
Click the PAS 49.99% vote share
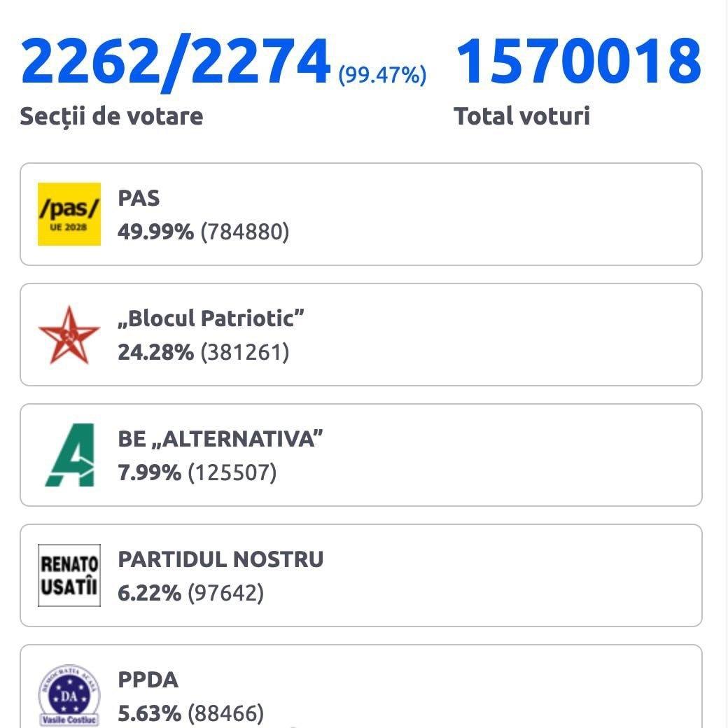click(155, 231)
